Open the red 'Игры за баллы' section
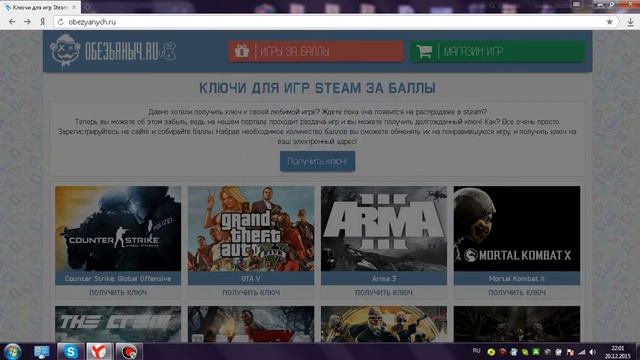The image size is (640, 360). [x=316, y=51]
